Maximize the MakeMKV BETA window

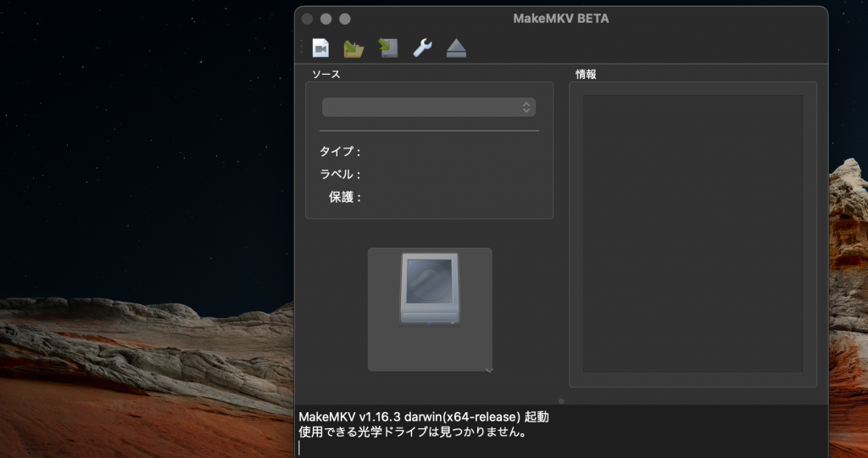click(345, 19)
